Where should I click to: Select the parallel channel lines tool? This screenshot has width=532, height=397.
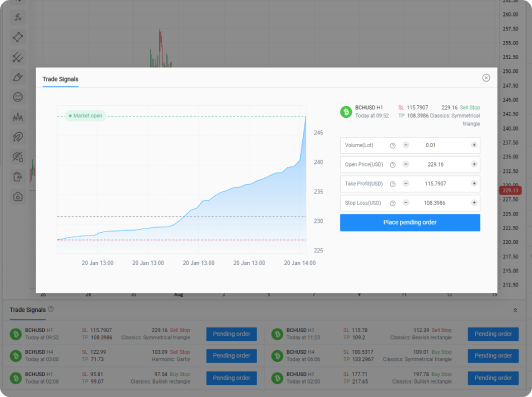coord(18,57)
